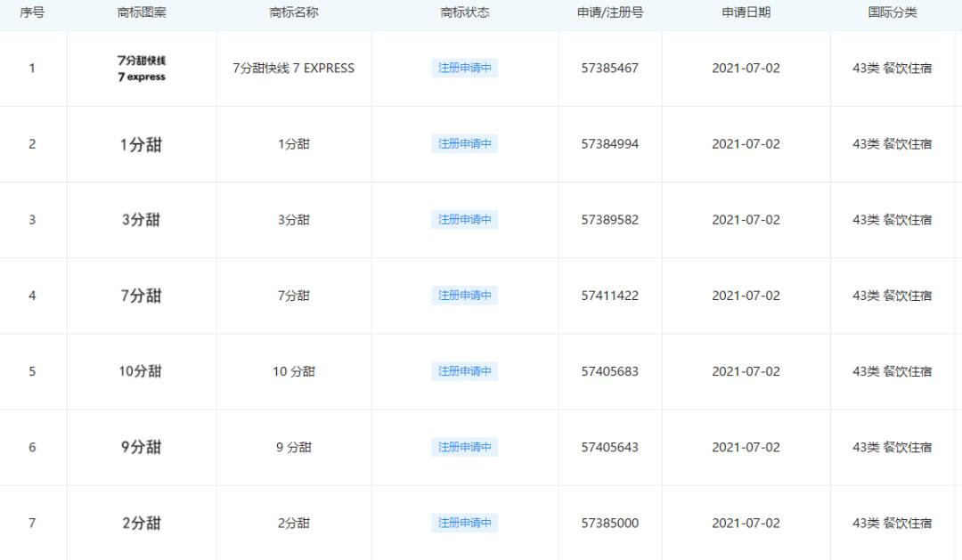
Task: Click serial number 5 in 序号 column
Action: 32,371
